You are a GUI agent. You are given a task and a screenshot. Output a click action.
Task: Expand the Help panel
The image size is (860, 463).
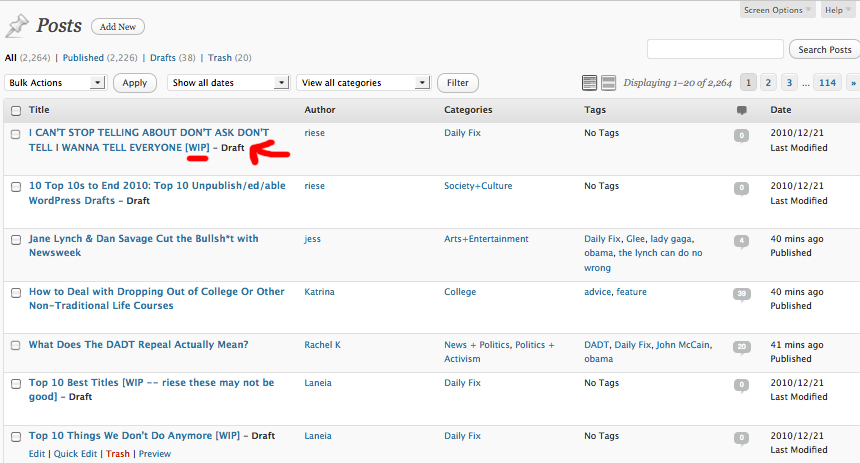[x=838, y=10]
